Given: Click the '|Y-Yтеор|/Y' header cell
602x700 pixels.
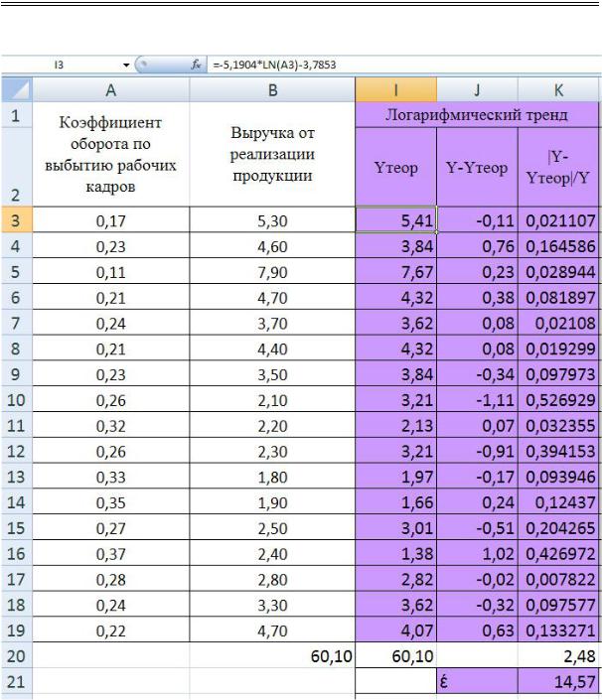Looking at the screenshot, I should click(x=558, y=168).
